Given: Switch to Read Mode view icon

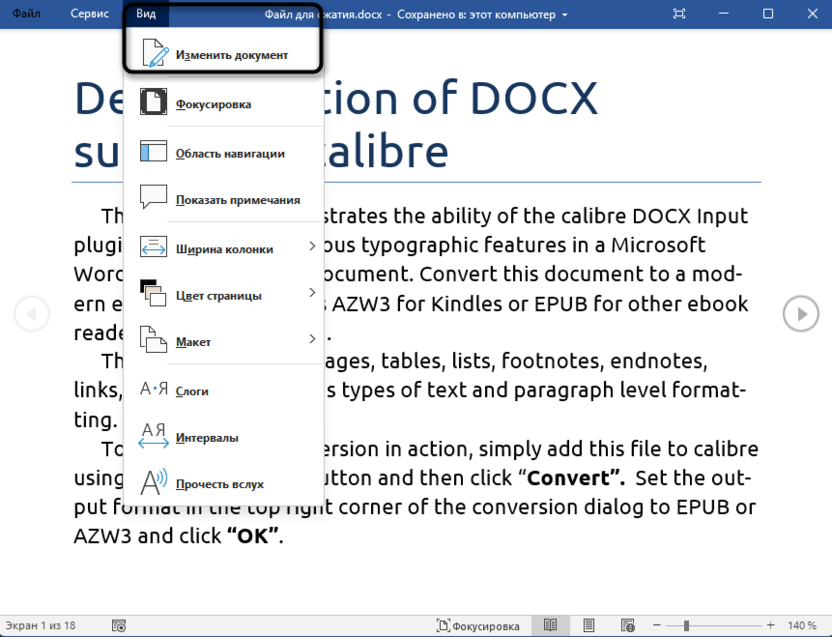Looking at the screenshot, I should point(550,626).
